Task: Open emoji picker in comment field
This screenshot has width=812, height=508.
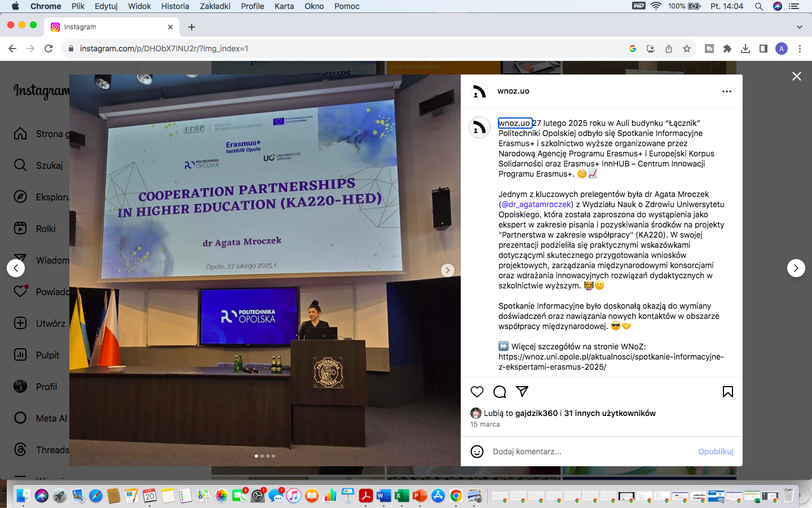Action: (477, 452)
